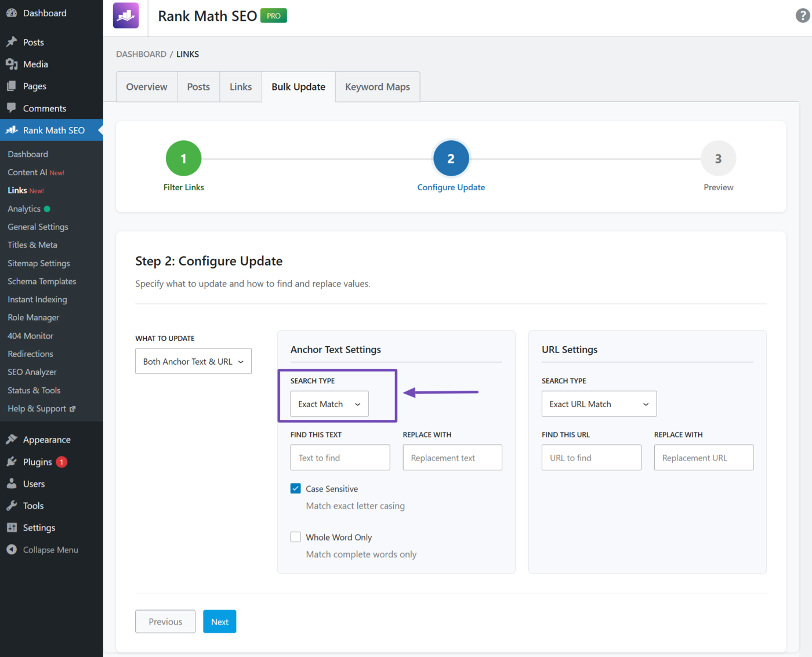The height and width of the screenshot is (657, 812).
Task: Click the Comments bubble icon
Action: tap(12, 108)
